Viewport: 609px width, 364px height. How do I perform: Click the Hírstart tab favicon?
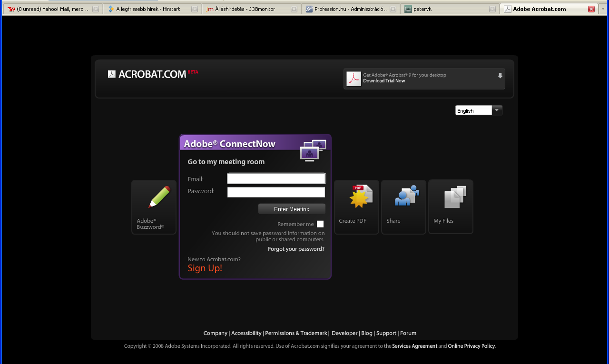tap(111, 9)
